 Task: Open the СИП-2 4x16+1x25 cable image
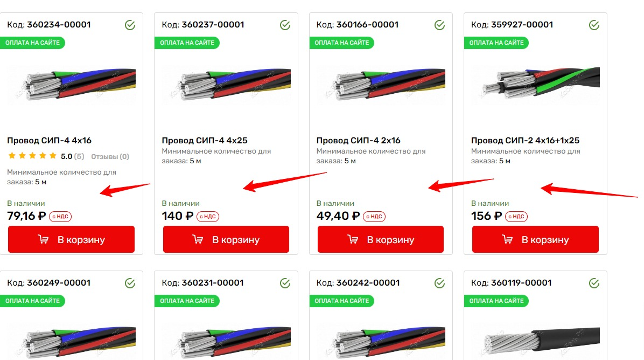535,85
